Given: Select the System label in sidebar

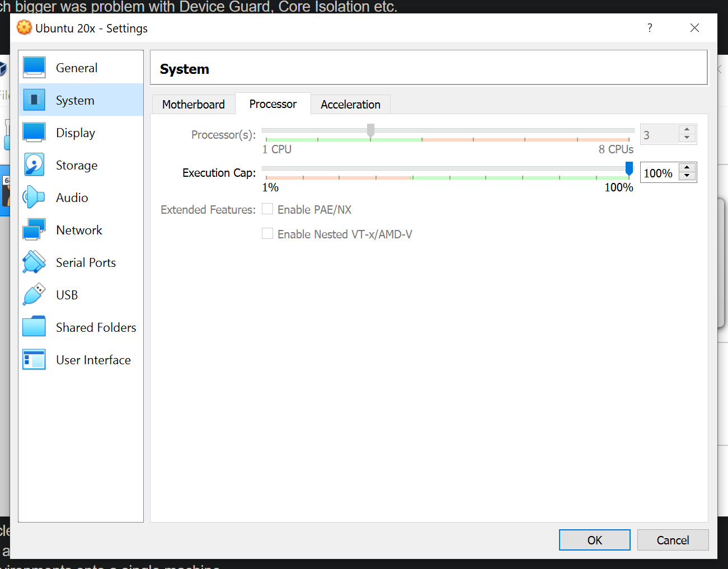Looking at the screenshot, I should tap(75, 101).
